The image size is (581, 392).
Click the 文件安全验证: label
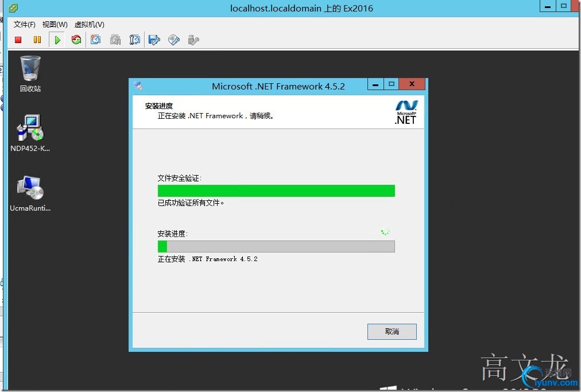(x=180, y=178)
